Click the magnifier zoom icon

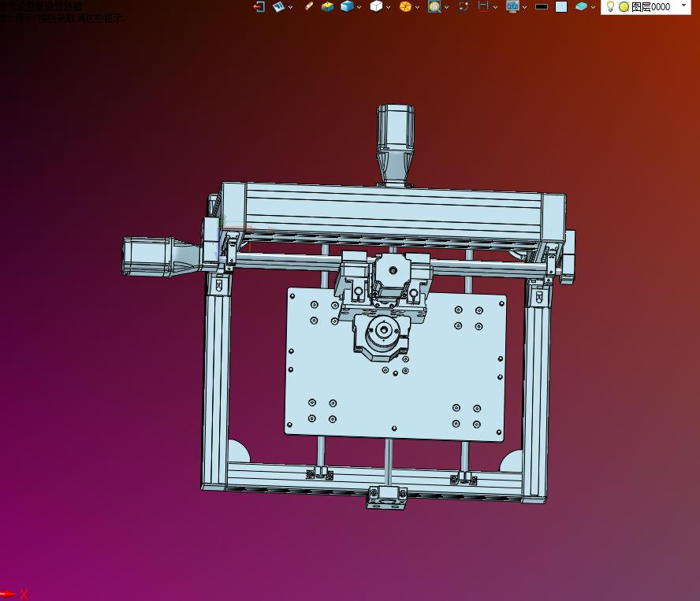point(434,6)
